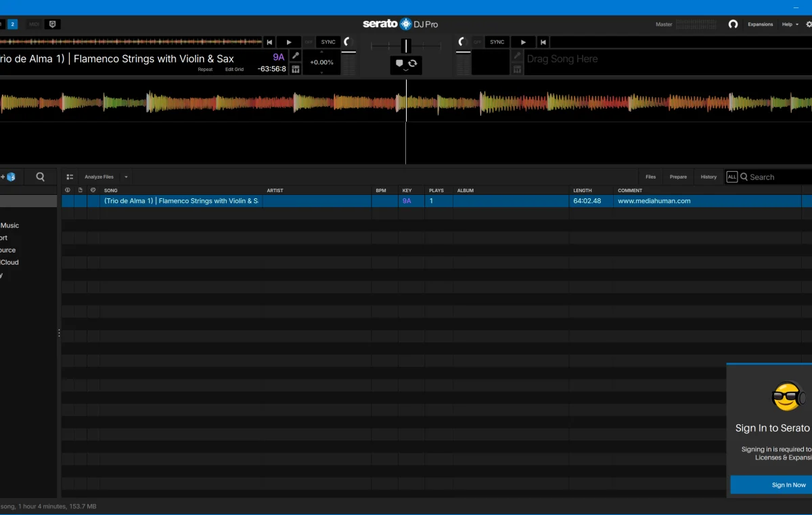812x515 pixels.
Task: Click the Sign In Now button
Action: click(x=788, y=485)
